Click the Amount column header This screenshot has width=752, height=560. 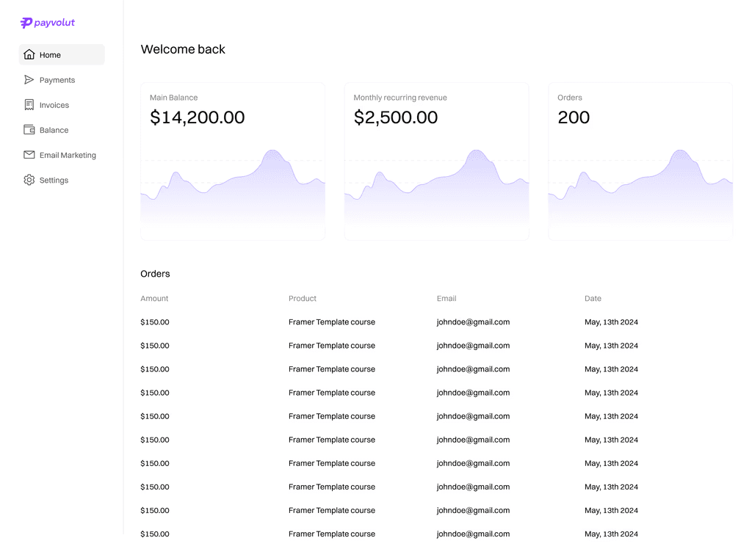tap(154, 298)
